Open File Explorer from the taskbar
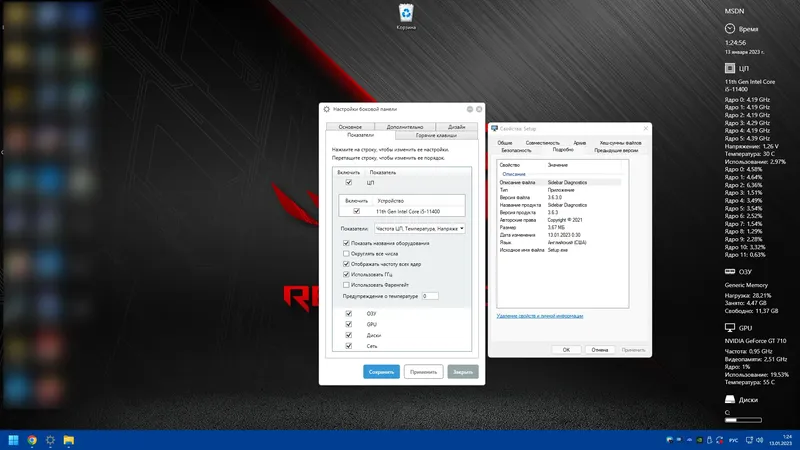The height and width of the screenshot is (450, 800). pos(69,440)
